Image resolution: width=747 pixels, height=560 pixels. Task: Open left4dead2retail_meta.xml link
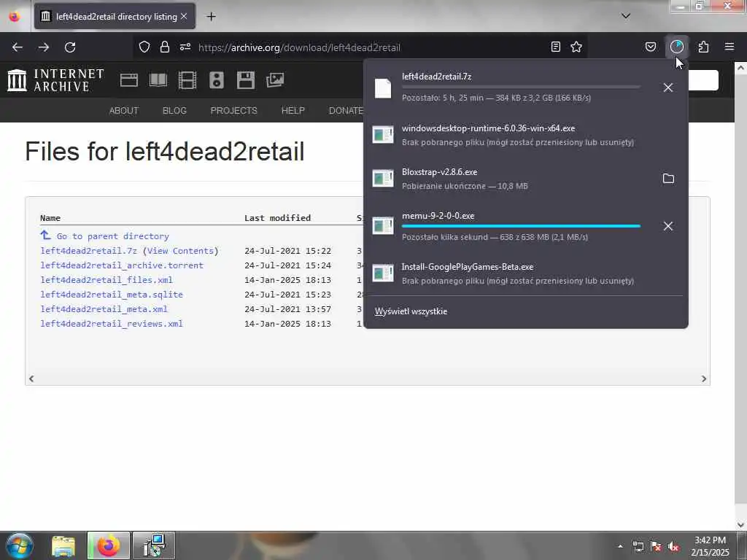pos(104,309)
